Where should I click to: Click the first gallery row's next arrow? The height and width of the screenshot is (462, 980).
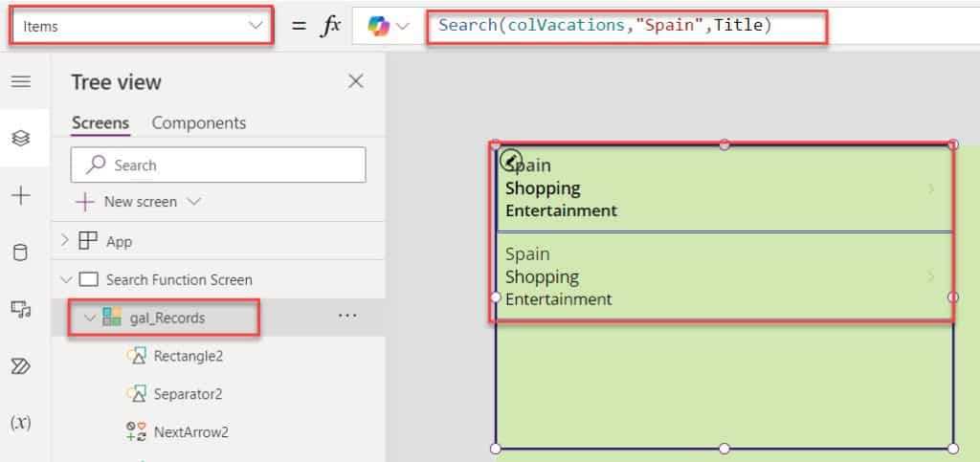click(930, 188)
